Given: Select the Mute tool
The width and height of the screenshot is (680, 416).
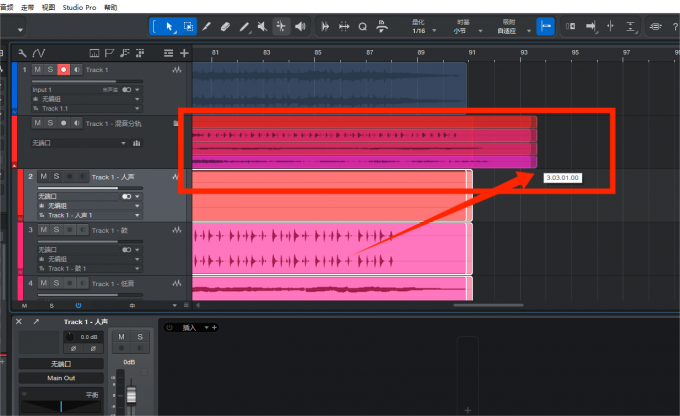Looking at the screenshot, I should point(262,26).
